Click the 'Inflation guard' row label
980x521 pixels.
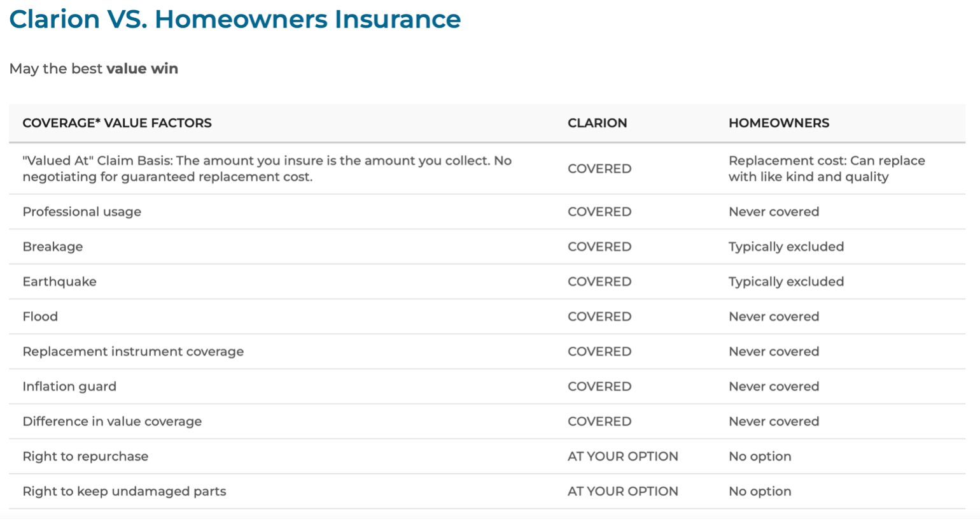tap(69, 387)
